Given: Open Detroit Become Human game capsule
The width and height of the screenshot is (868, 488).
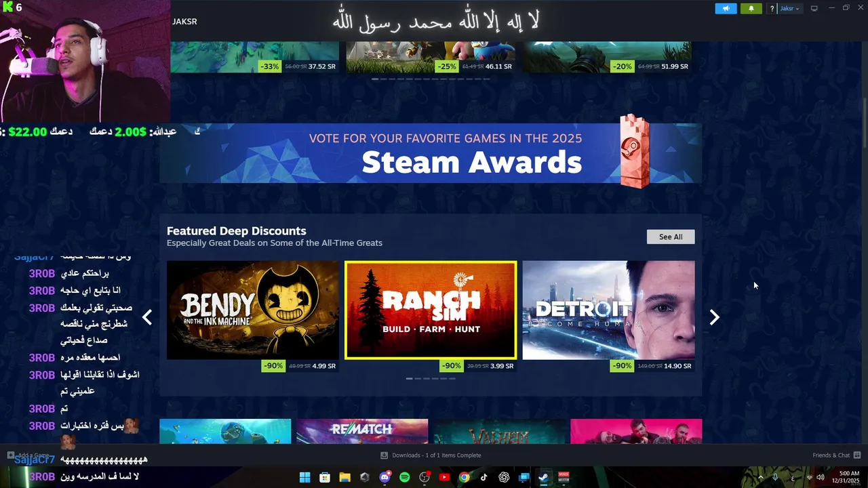Looking at the screenshot, I should 608,310.
